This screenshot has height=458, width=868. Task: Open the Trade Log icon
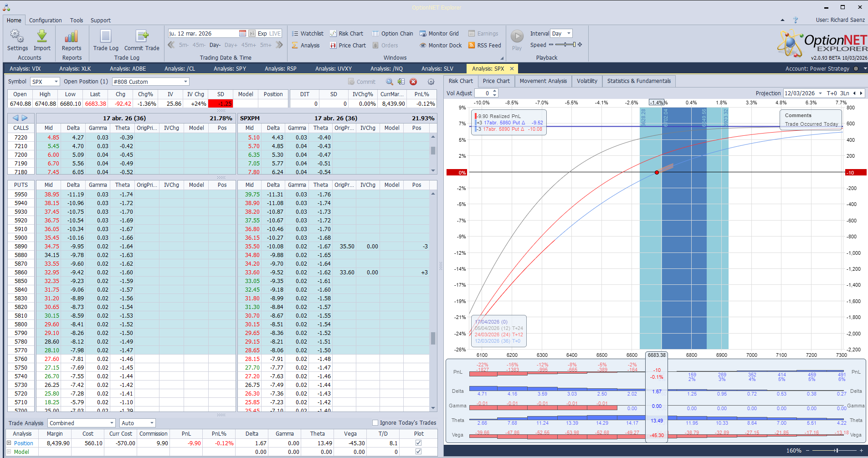click(x=106, y=37)
